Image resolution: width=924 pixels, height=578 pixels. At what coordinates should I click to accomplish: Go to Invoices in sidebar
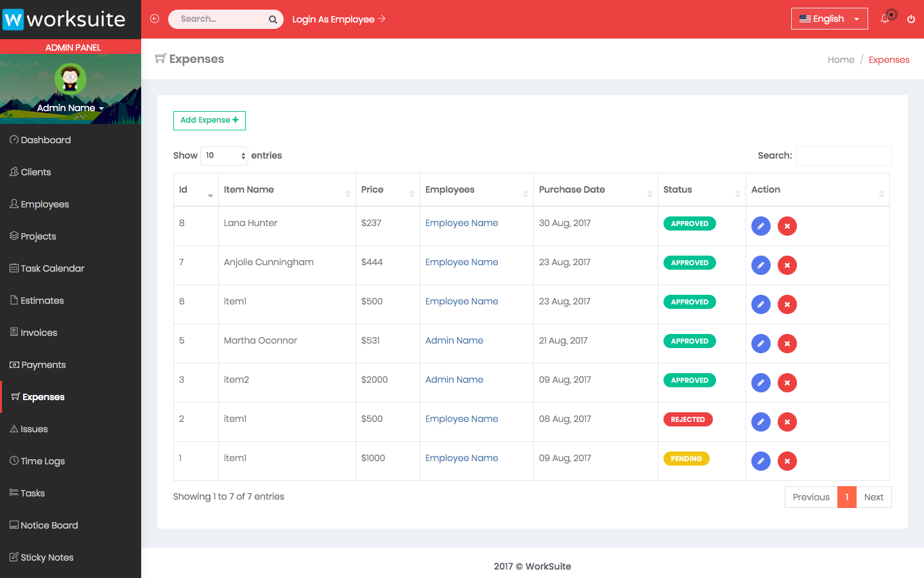coord(38,333)
